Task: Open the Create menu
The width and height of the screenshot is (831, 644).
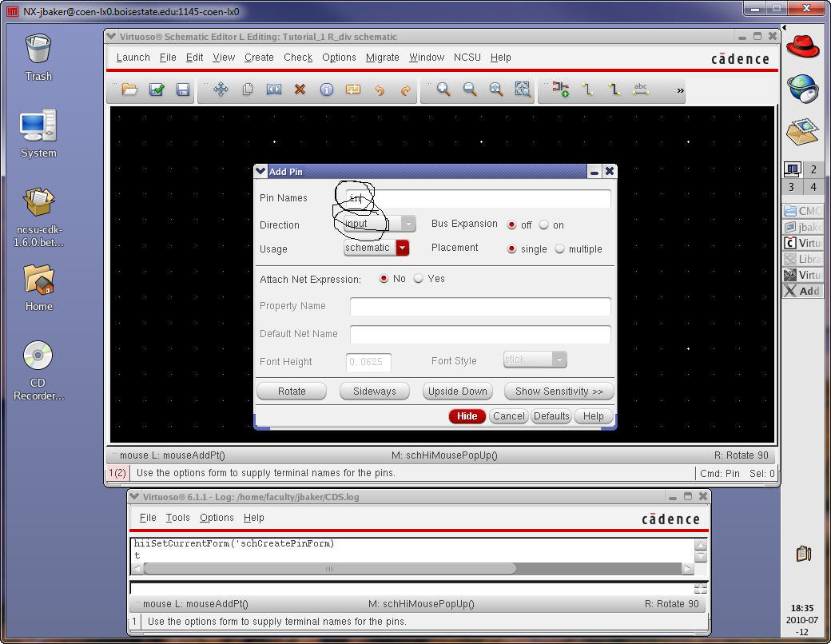Action: (259, 58)
